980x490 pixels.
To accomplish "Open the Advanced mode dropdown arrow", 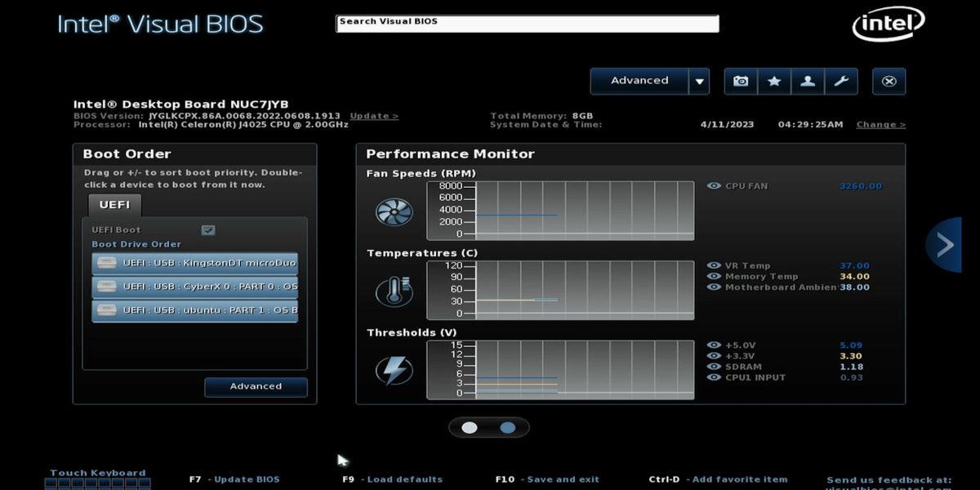I will [x=700, y=81].
